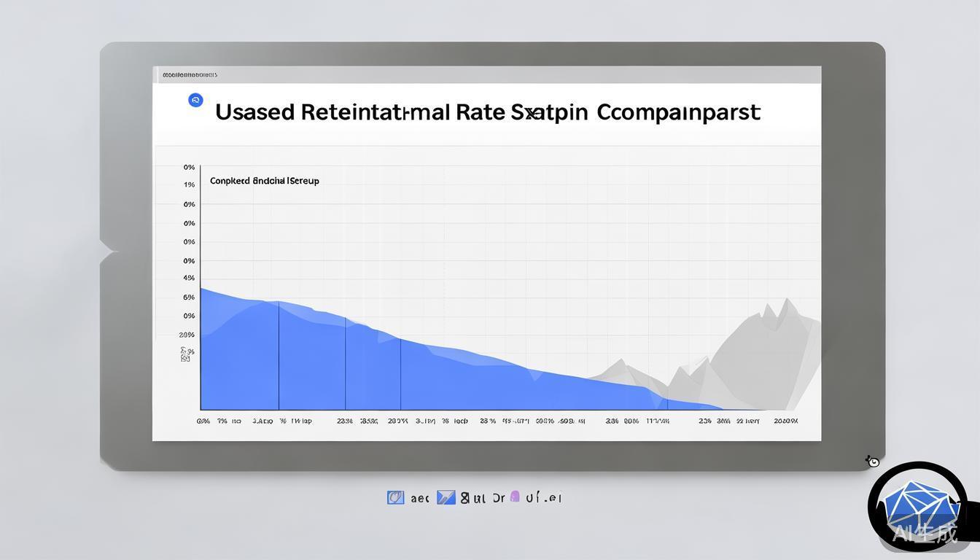Toggle the "aec" legend series label

419,498
